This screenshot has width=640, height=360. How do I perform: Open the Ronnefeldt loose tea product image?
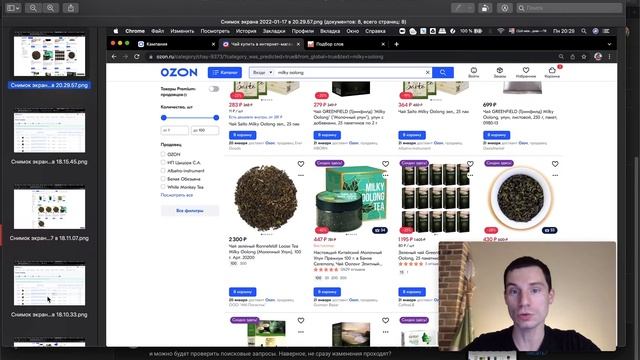click(266, 198)
